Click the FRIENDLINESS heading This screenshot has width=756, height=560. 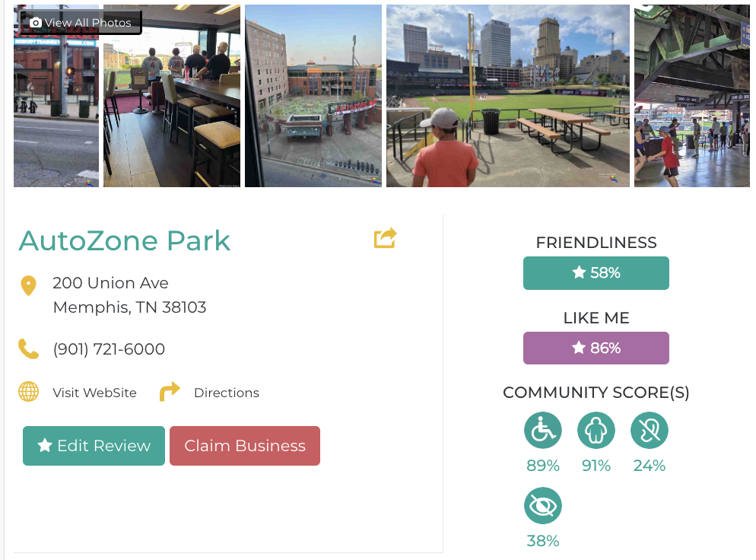(596, 242)
